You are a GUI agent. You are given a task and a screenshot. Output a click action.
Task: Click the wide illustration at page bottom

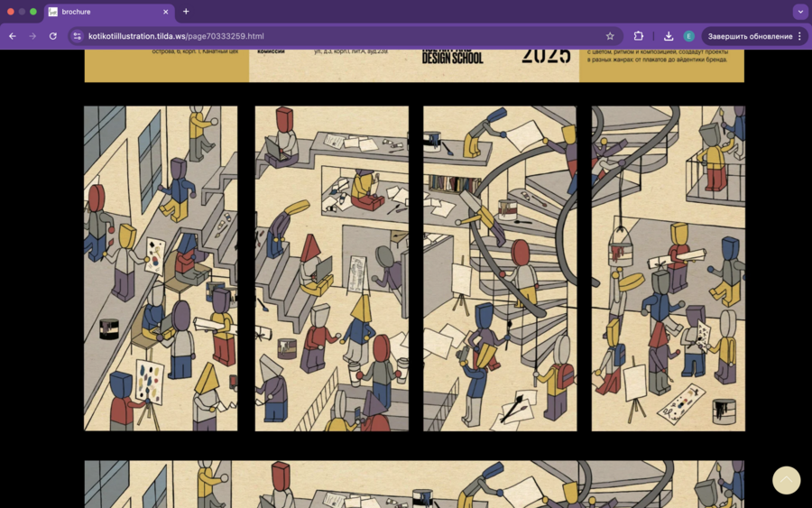[414, 485]
